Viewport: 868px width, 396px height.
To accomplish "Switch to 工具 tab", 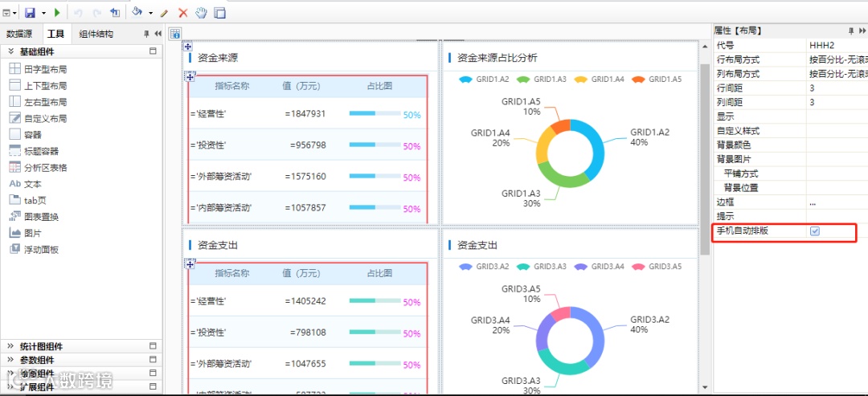I will [55, 34].
